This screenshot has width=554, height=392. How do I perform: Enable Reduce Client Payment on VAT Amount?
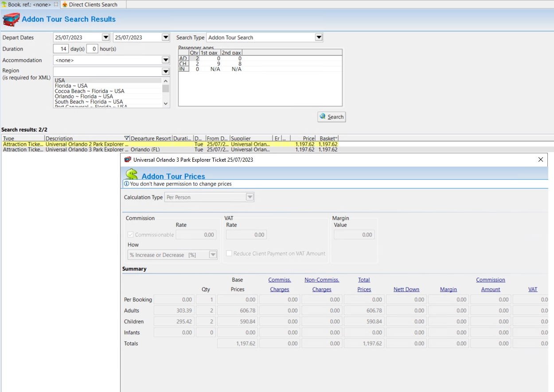pos(229,253)
